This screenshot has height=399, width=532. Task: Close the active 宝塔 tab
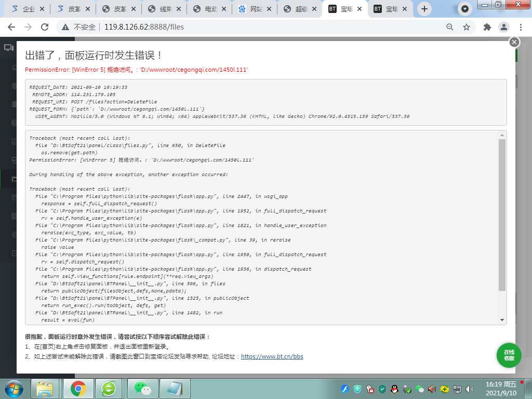pos(360,9)
